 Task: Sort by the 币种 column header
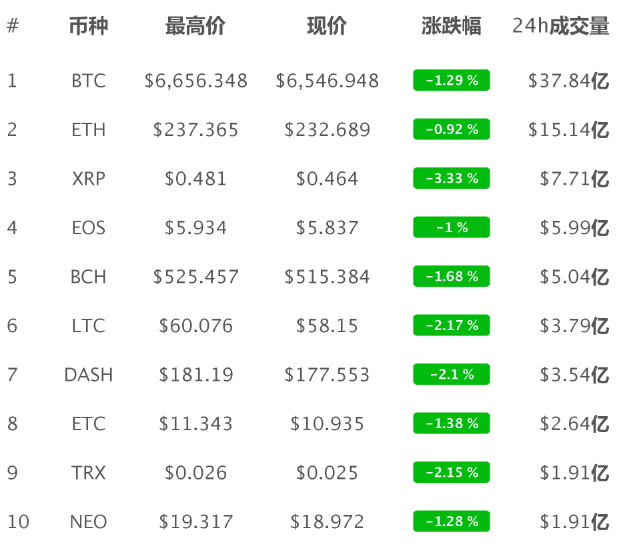(x=88, y=26)
